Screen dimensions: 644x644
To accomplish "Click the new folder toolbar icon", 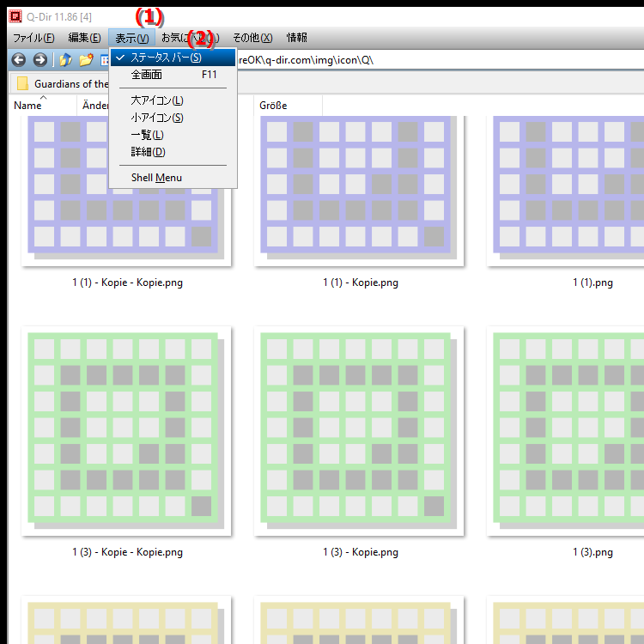I will point(86,60).
